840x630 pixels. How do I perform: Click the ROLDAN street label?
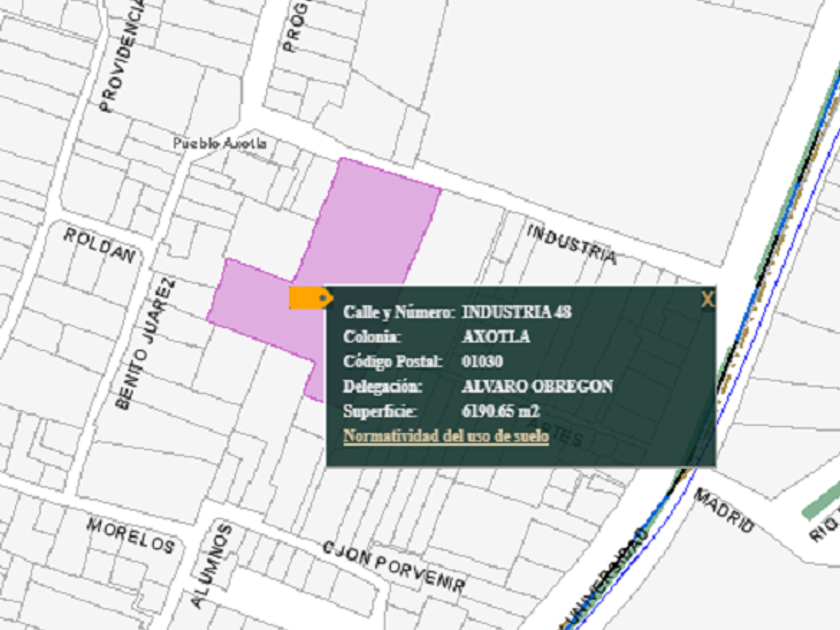coord(100,246)
